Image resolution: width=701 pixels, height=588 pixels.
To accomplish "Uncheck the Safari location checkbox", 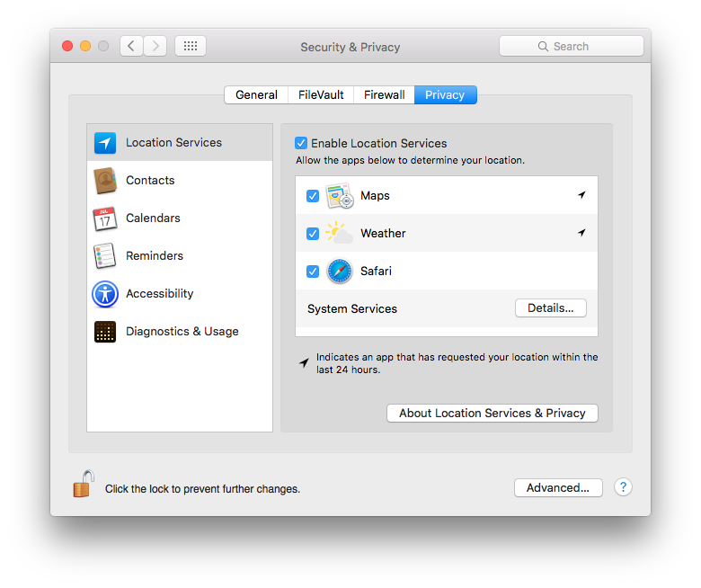I will (x=313, y=272).
